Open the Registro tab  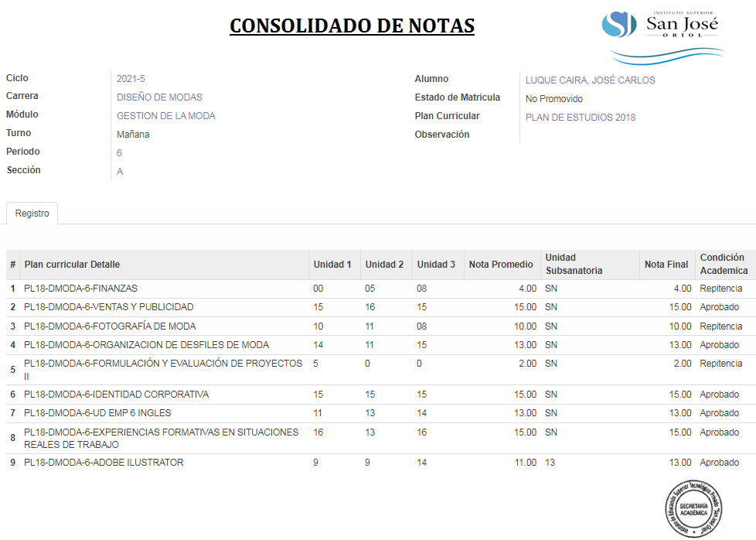pyautogui.click(x=32, y=214)
